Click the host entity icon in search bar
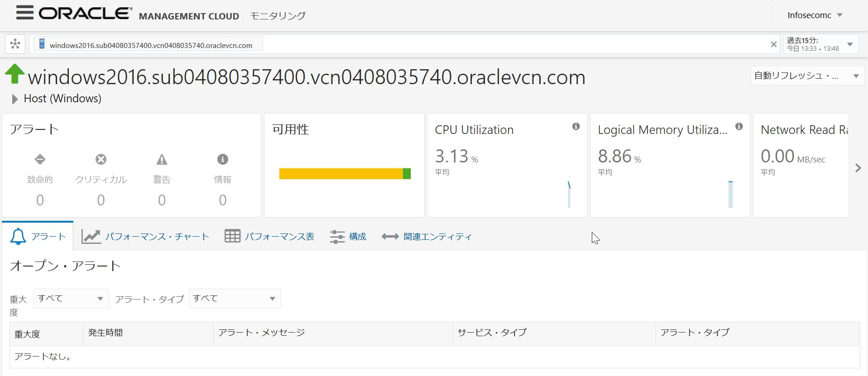Image resolution: width=868 pixels, height=376 pixels. [42, 44]
